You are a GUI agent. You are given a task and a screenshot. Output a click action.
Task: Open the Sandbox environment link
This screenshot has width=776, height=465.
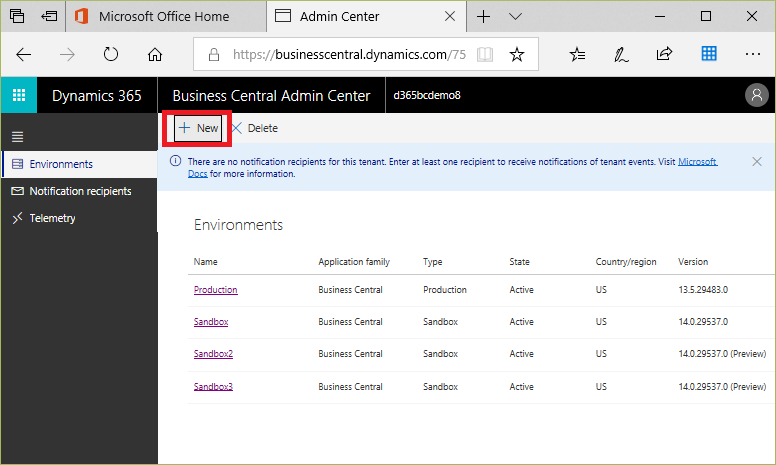[211, 322]
